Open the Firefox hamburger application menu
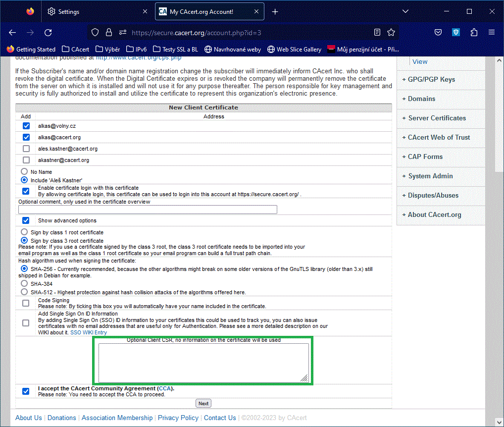This screenshot has height=427, width=504. click(492, 33)
